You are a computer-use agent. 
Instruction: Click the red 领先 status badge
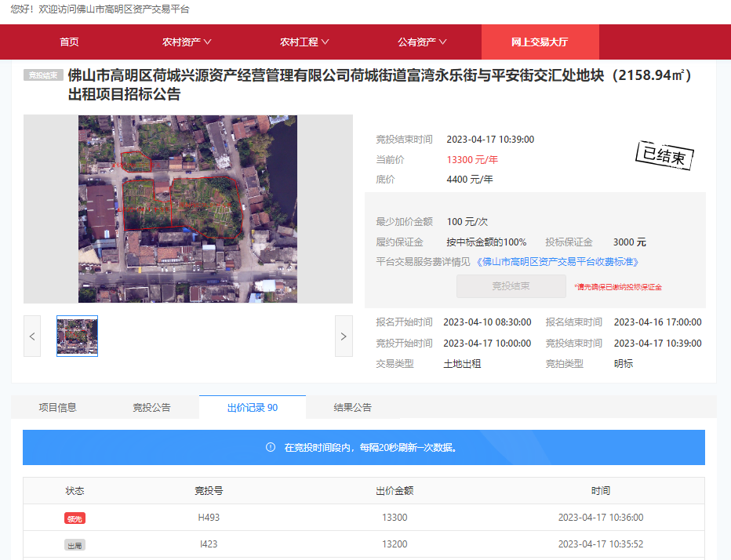(75, 518)
